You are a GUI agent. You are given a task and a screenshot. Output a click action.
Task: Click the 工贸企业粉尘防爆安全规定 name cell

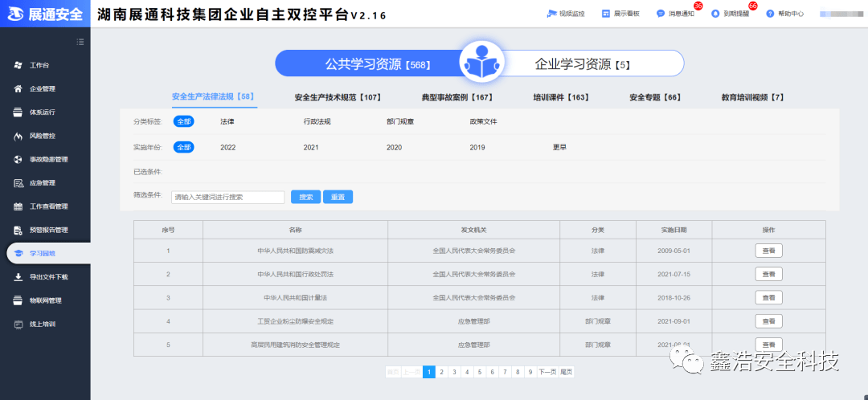(x=295, y=321)
